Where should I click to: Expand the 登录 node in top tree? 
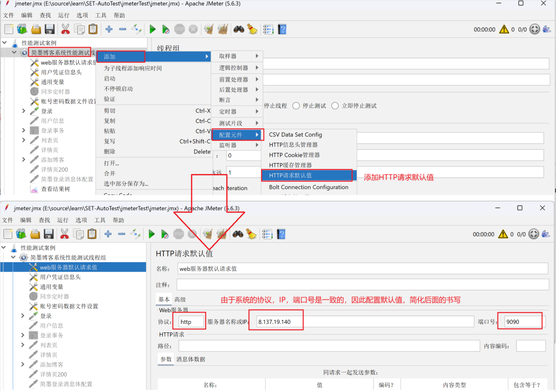point(24,111)
